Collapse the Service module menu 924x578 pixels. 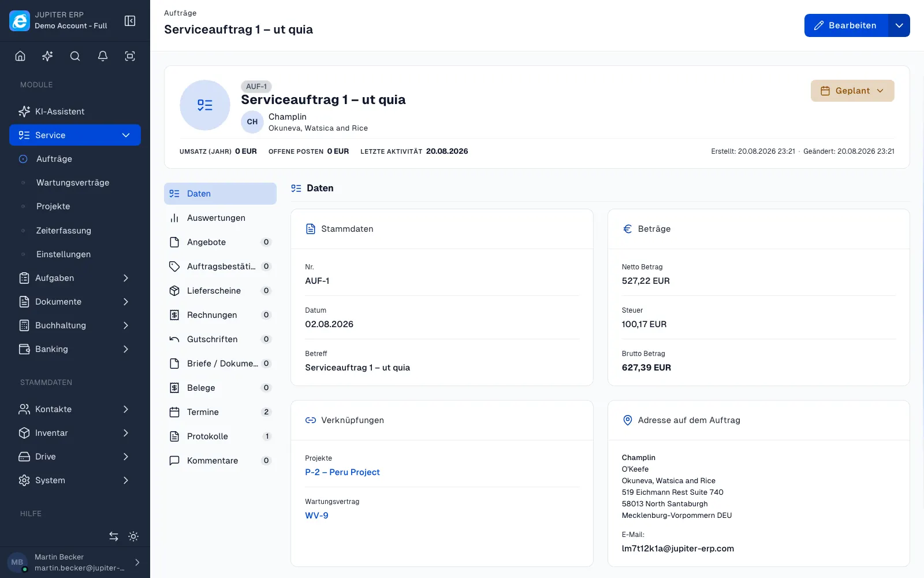(x=75, y=135)
